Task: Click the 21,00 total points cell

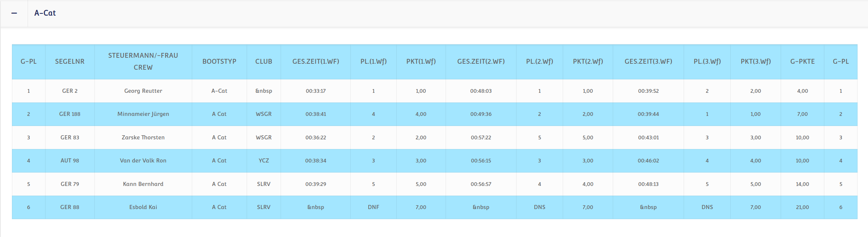Action: point(802,207)
